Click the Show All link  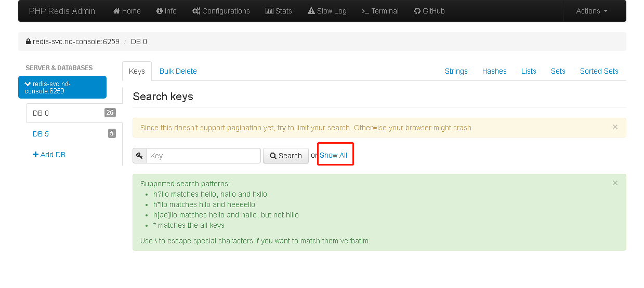click(334, 155)
